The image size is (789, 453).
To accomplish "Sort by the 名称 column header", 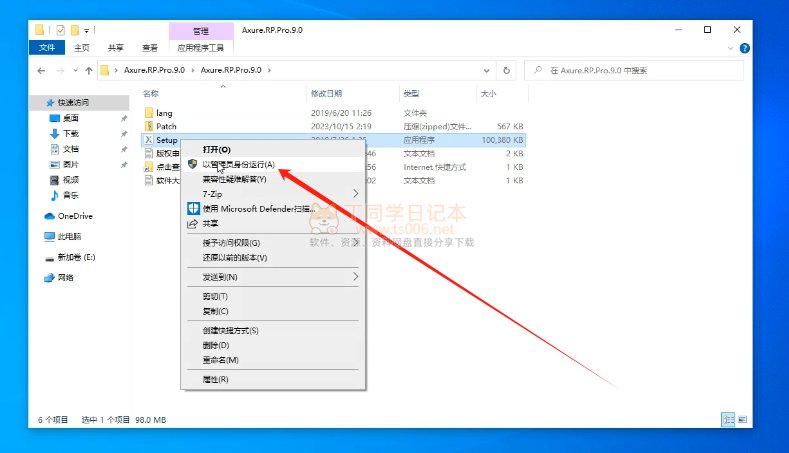I will (x=150, y=93).
